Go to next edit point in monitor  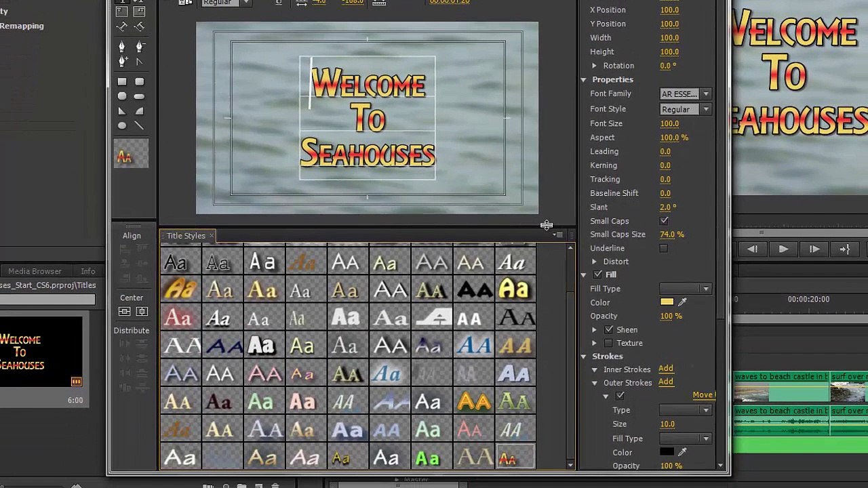pyautogui.click(x=845, y=249)
